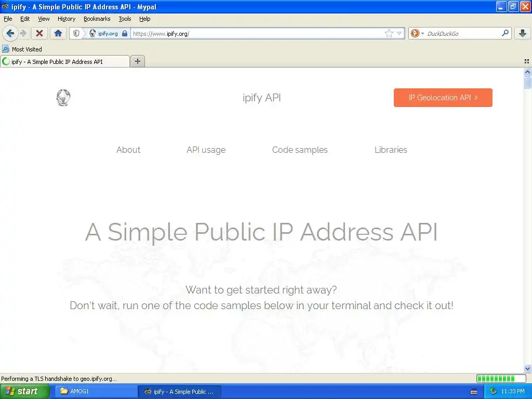Bookmark this page with the star icon

389,33
